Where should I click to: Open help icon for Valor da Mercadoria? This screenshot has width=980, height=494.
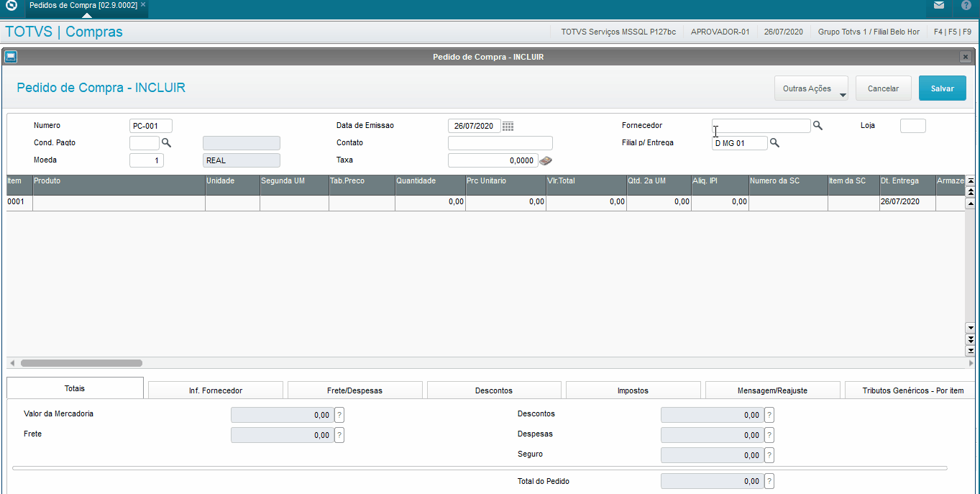pos(339,415)
